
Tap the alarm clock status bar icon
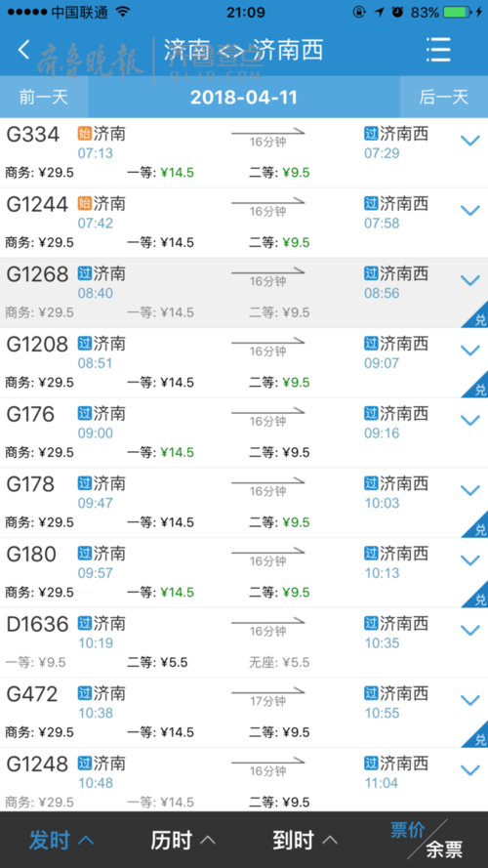tap(397, 12)
